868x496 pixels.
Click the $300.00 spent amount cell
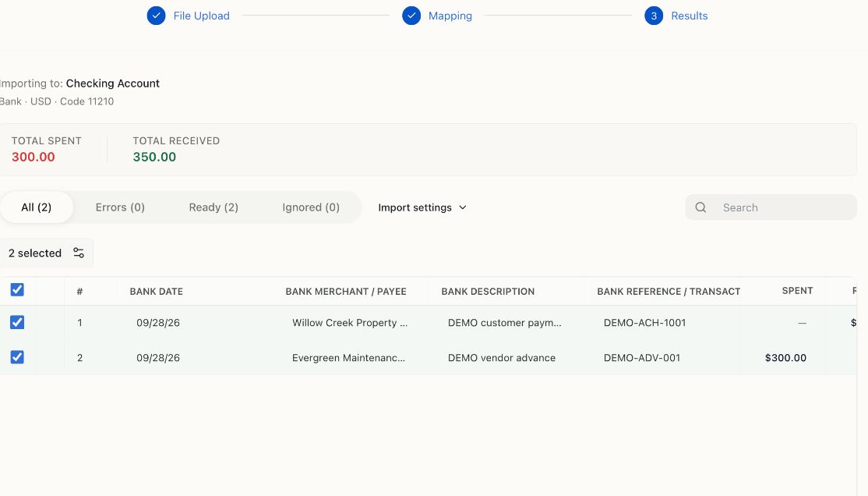[x=785, y=357]
